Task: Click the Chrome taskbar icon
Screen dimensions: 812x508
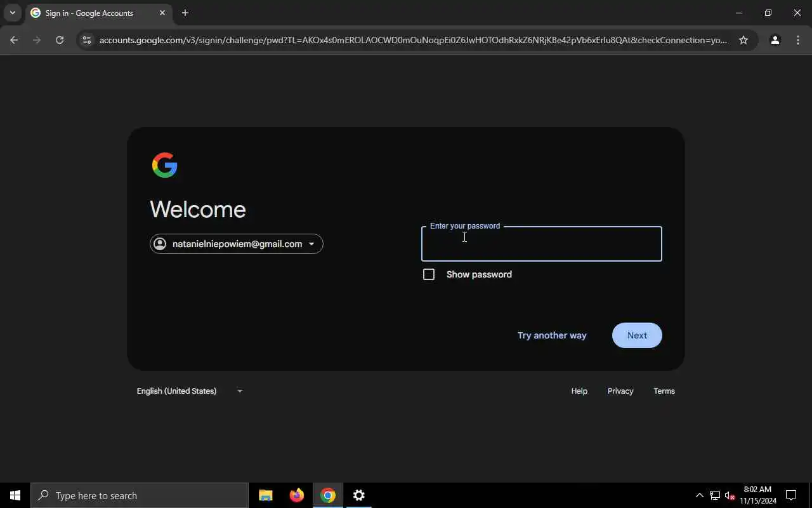Action: pyautogui.click(x=328, y=495)
